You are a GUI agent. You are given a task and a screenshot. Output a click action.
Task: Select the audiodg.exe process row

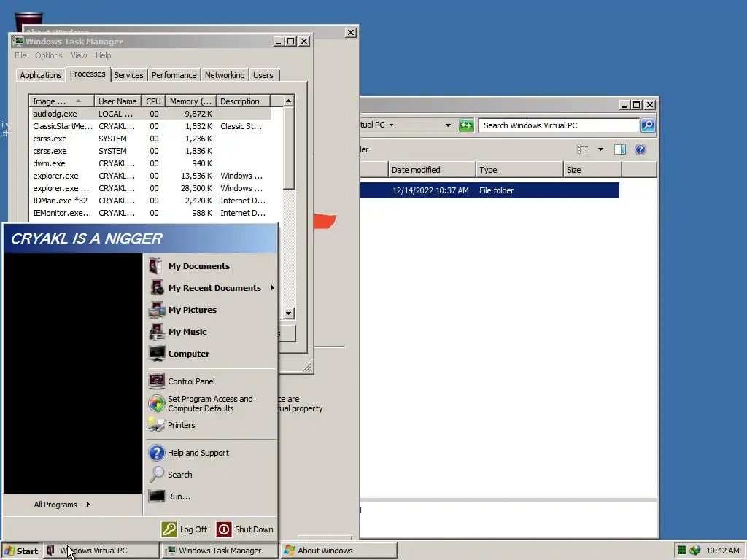150,114
